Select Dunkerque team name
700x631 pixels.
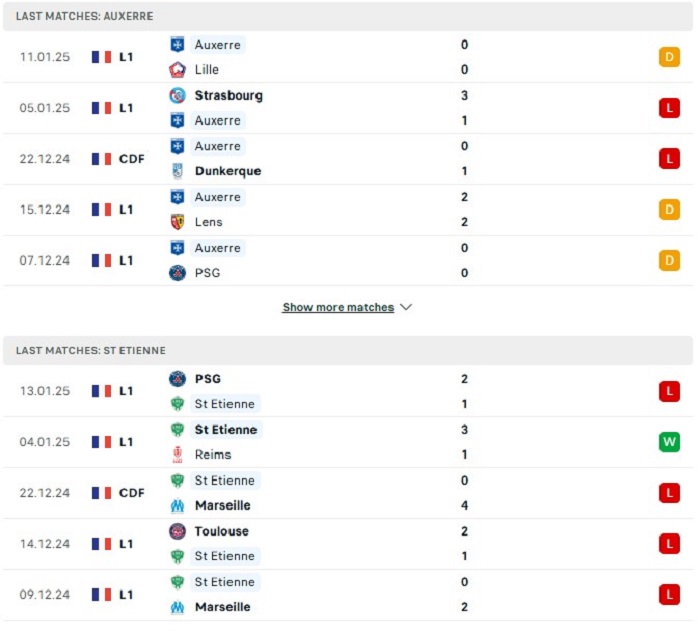pyautogui.click(x=228, y=171)
